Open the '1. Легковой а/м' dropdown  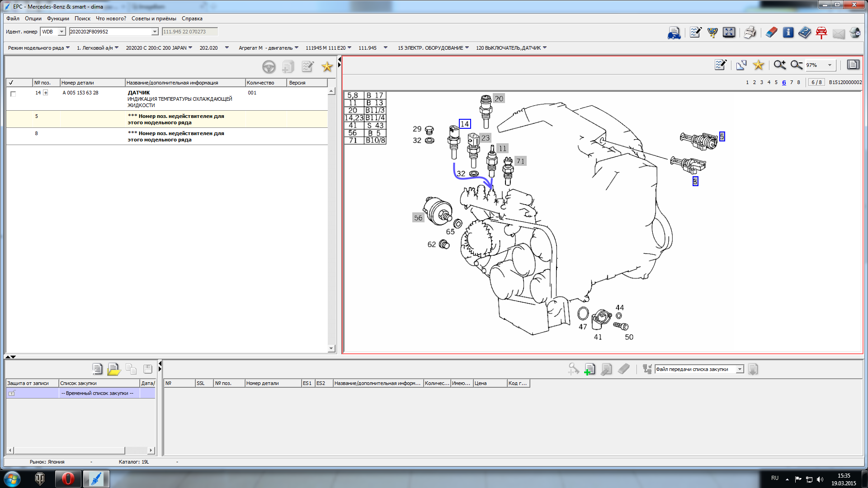pos(98,48)
